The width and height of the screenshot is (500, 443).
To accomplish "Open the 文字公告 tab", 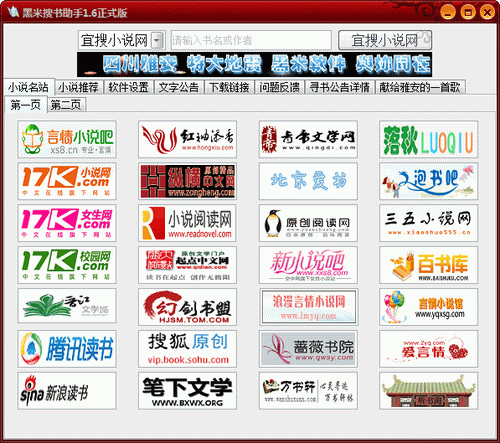I will pyautogui.click(x=179, y=87).
